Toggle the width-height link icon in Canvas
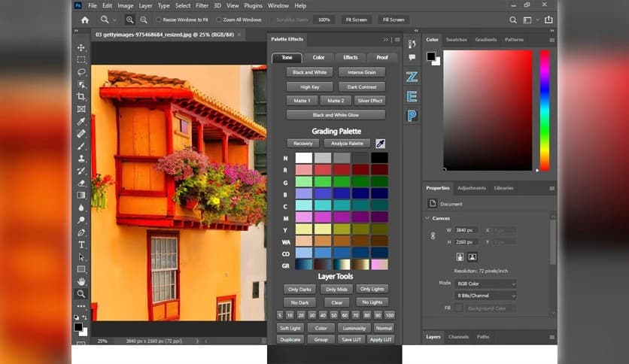The image size is (629, 364). point(433,236)
